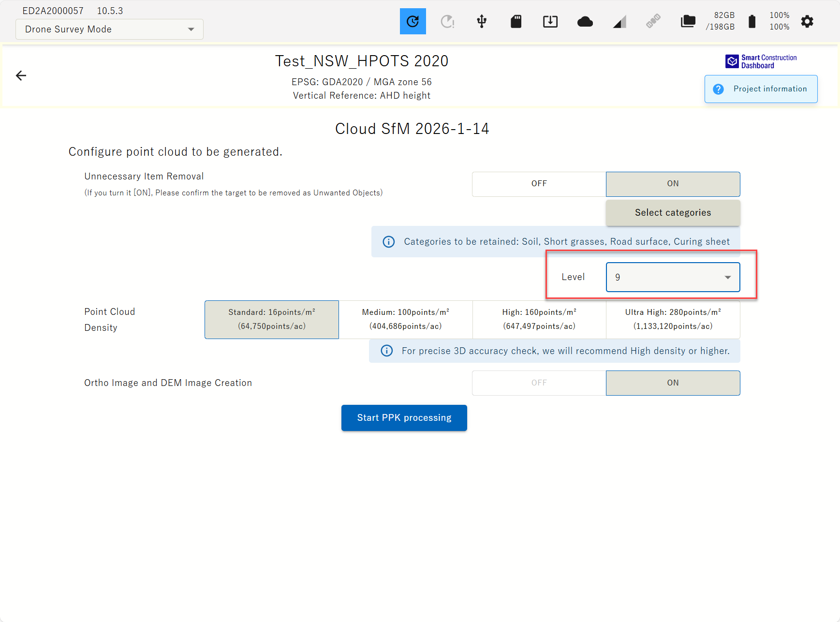Screen dimensions: 840x622
Task: Click the blue refresh sync icon
Action: [x=413, y=21]
